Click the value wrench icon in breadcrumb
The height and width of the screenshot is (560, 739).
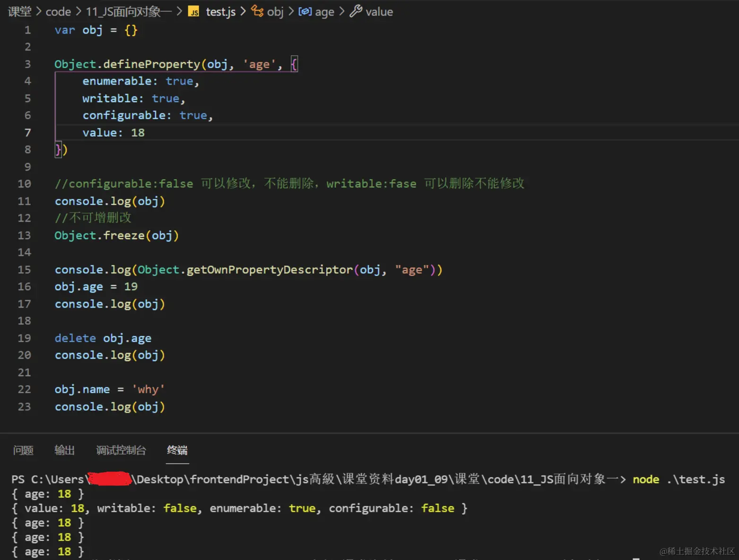356,11
